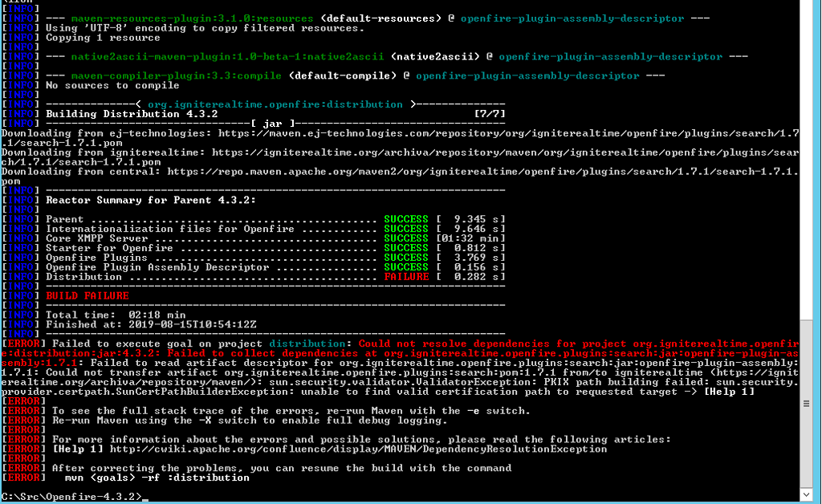Click the Building Distribution 4.3.2 header
This screenshot has width=822, height=504.
coord(161,113)
